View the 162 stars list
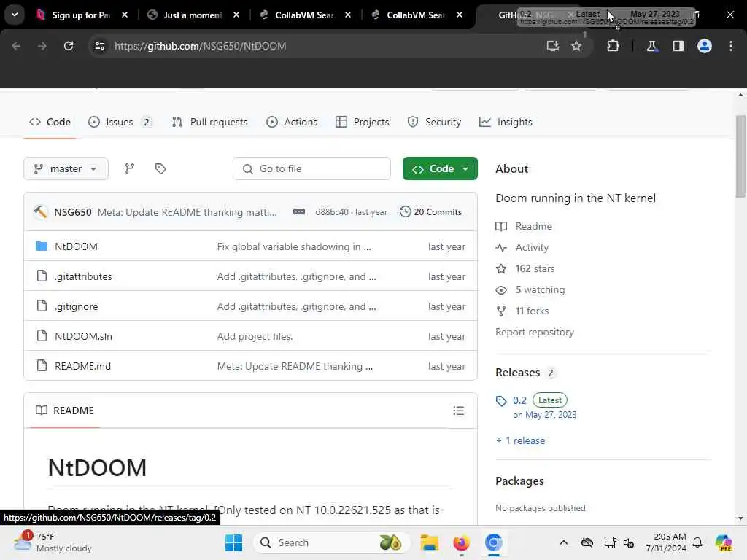747x560 pixels. coord(525,268)
